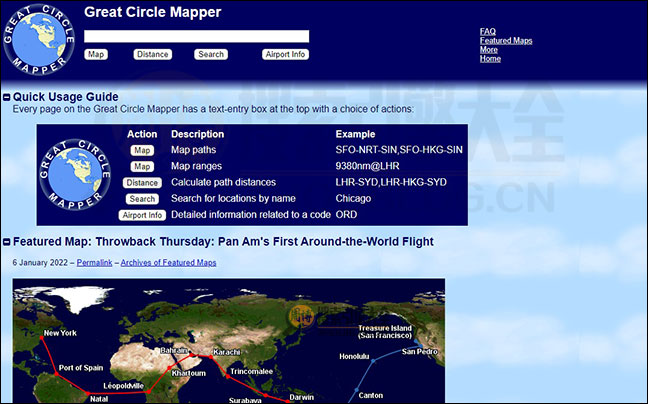Click the Map button in the Map ranges row
Viewport: 648px width, 404px height.
coord(142,166)
